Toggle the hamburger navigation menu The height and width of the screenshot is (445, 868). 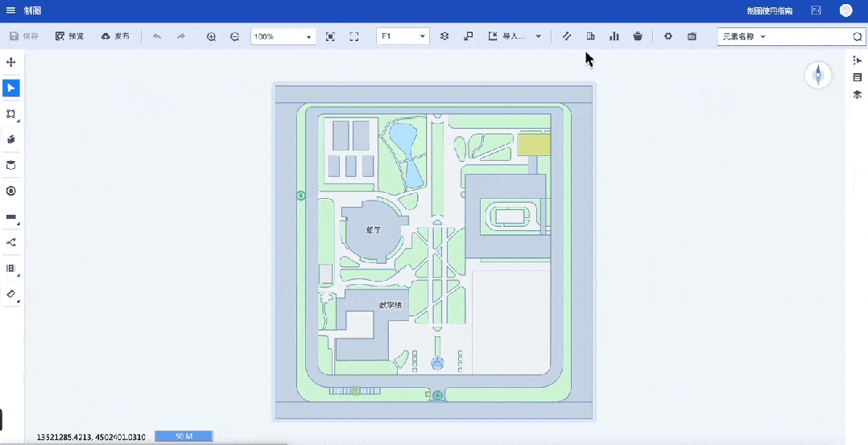pyautogui.click(x=11, y=10)
